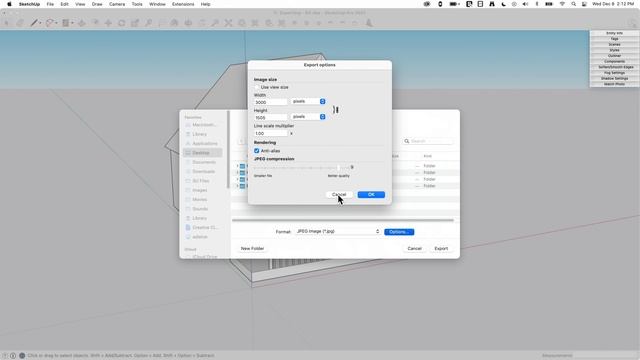Open the Format JPEG Image dropdown
The image size is (640, 360).
click(338, 231)
